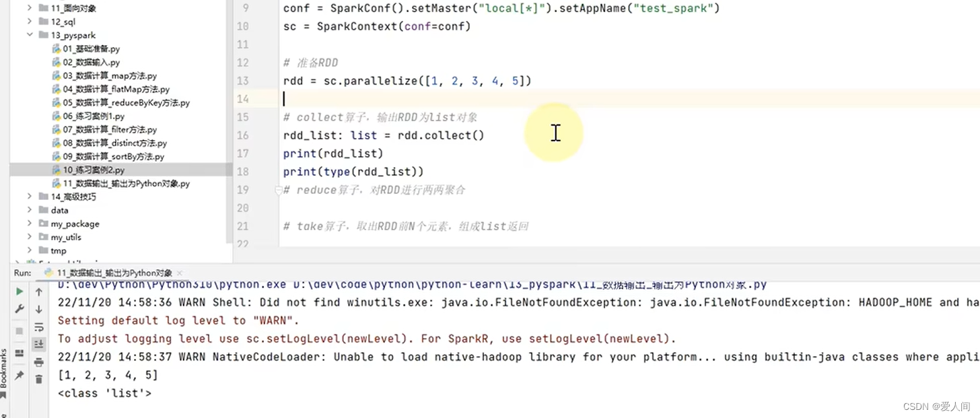Rerun the script with the green play icon

(x=20, y=291)
